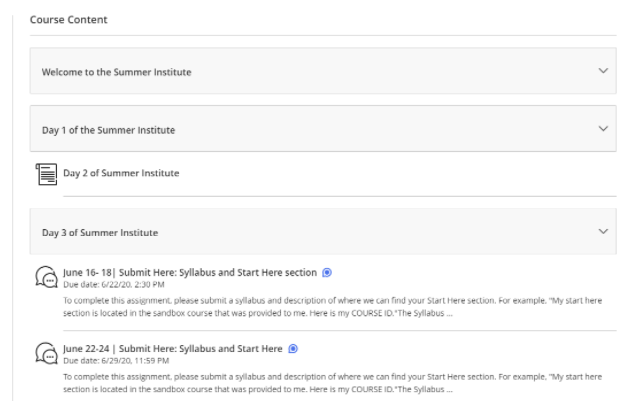Select the Welcome to the Summer Institute title
The width and height of the screenshot is (624, 401).
click(116, 72)
